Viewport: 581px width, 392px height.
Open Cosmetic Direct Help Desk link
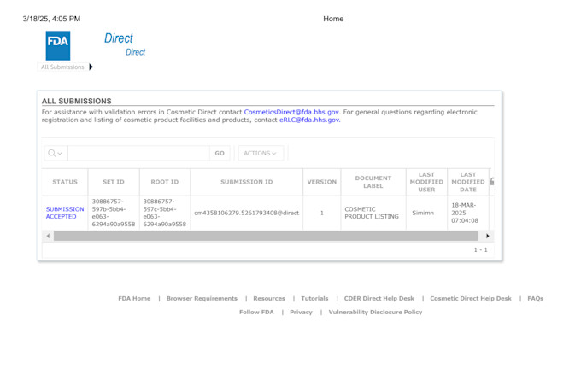coord(471,298)
